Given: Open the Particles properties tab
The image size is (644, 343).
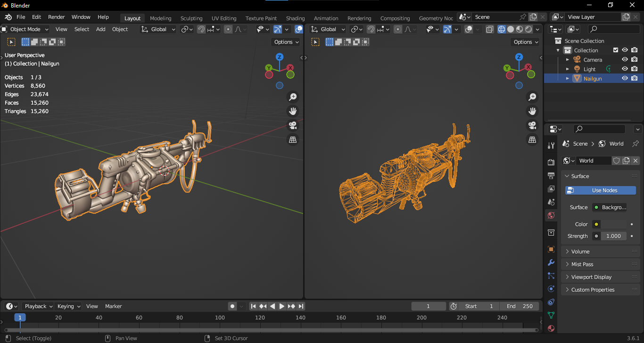Looking at the screenshot, I should [551, 276].
